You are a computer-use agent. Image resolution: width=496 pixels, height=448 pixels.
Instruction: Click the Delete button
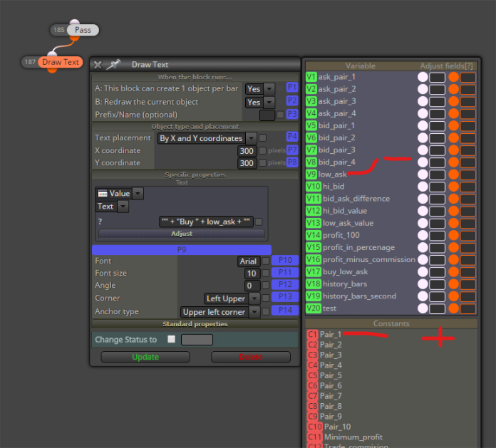click(251, 357)
